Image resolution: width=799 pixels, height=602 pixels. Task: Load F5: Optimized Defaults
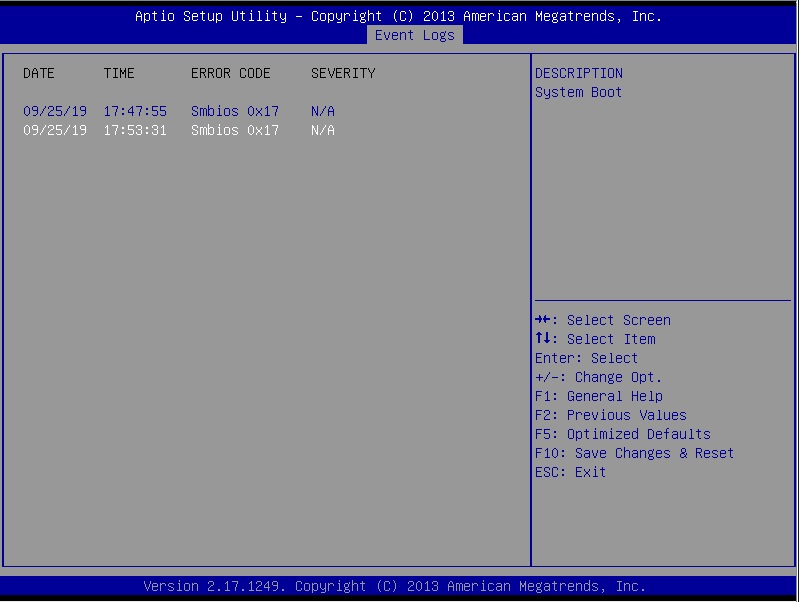[x=622, y=434]
